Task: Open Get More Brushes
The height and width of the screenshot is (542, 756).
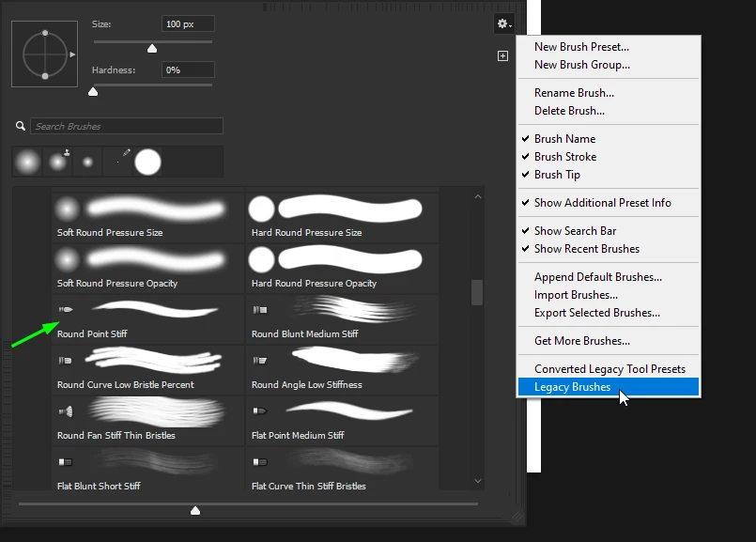Action: (x=609, y=341)
